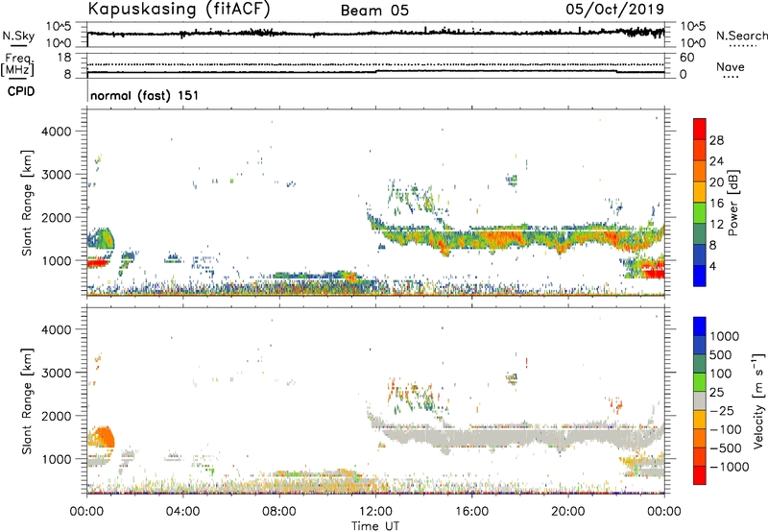This screenshot has width=768, height=532.
Task: Click the "CPID" row label
Action: point(21,91)
